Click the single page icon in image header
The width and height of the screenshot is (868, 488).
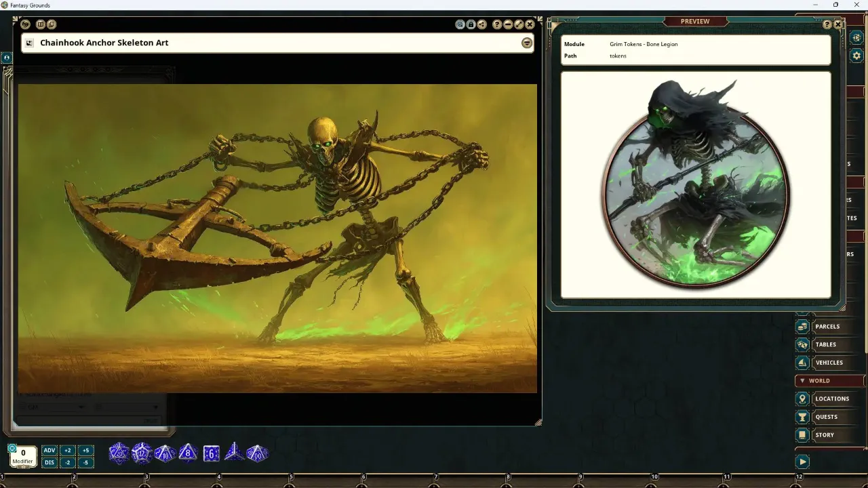[41, 24]
